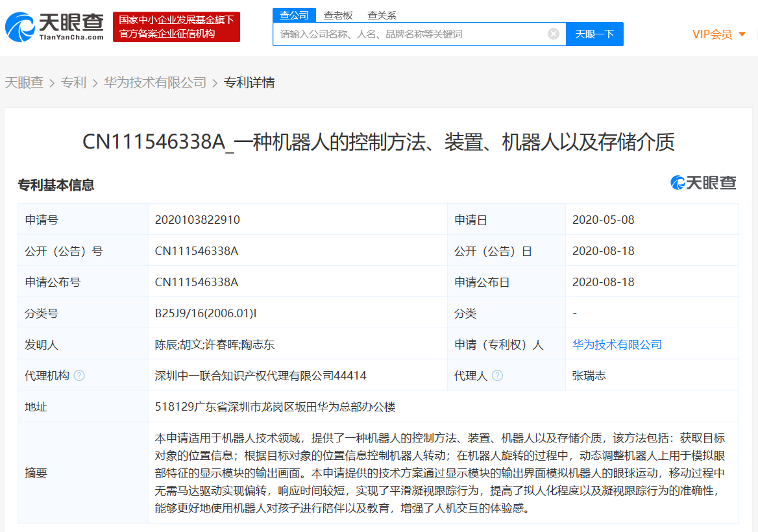Return home via the 天眼查 breadcrumb link
758x532 pixels.
(24, 82)
